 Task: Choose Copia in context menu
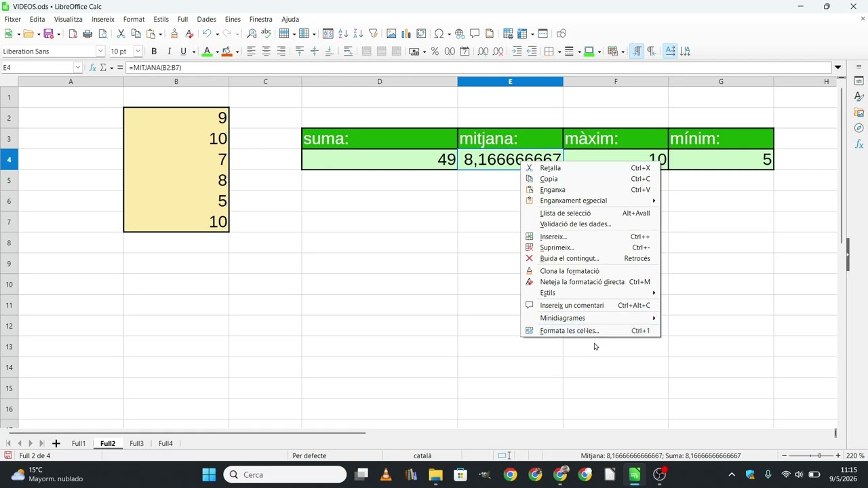[x=590, y=179]
